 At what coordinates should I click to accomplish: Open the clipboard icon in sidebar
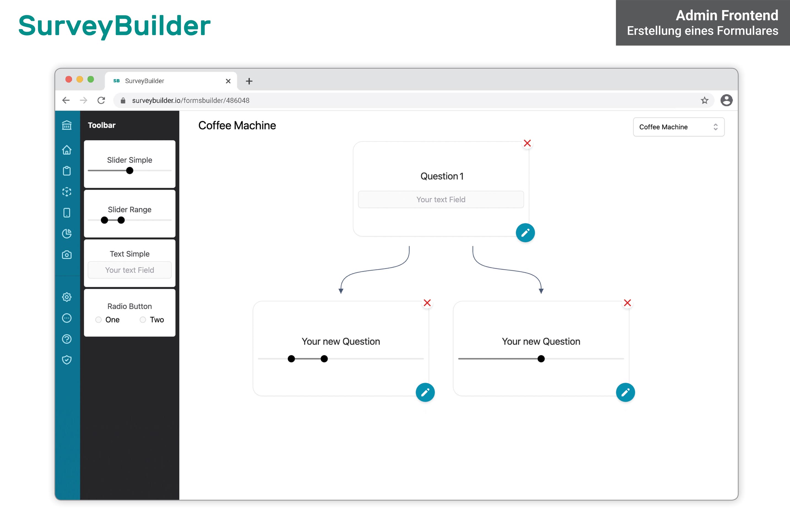tap(67, 171)
